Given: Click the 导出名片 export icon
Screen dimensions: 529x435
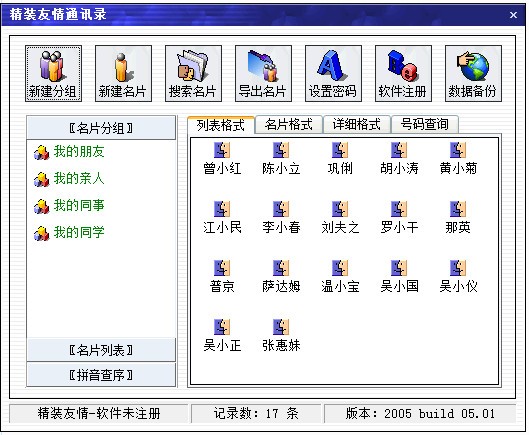Looking at the screenshot, I should [x=263, y=74].
